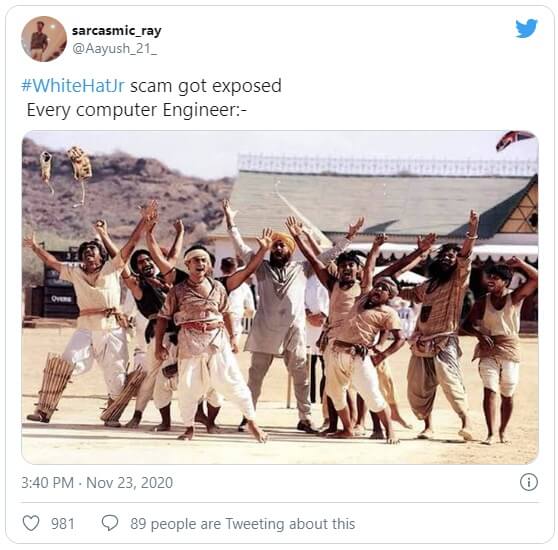Click man in orange turban in image

coord(281,310)
